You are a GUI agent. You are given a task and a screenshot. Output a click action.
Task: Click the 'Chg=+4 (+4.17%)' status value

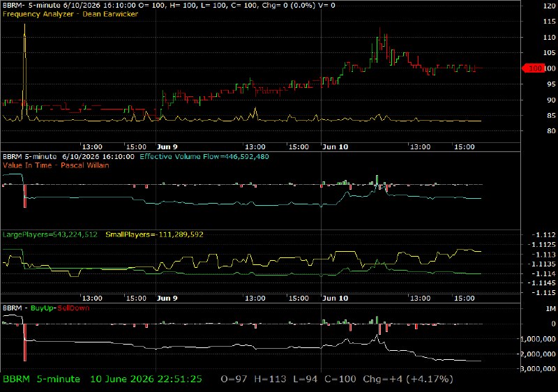(x=408, y=379)
